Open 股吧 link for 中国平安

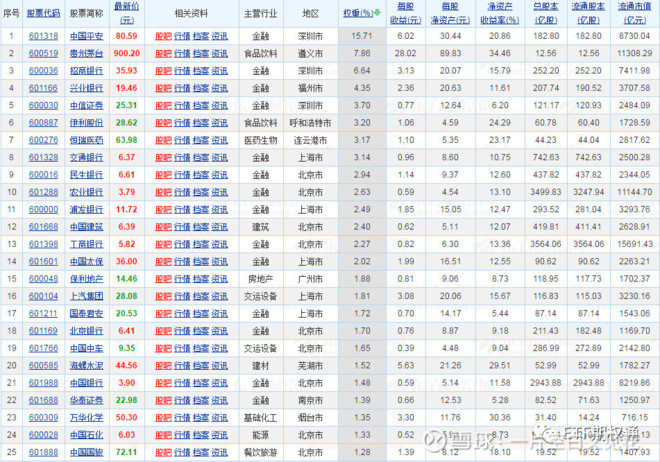[163, 36]
